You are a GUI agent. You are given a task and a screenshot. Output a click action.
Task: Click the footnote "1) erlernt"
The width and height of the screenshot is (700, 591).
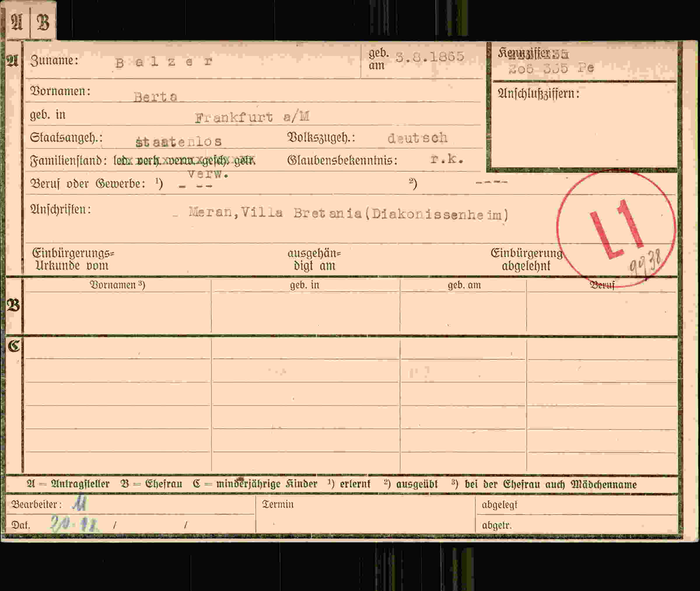[349, 484]
